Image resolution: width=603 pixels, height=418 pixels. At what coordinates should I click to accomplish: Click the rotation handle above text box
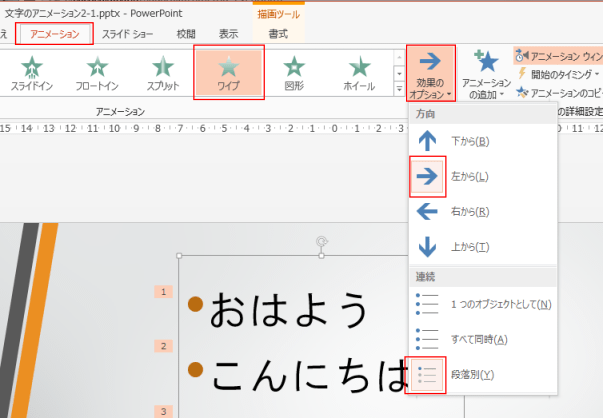pos(321,241)
